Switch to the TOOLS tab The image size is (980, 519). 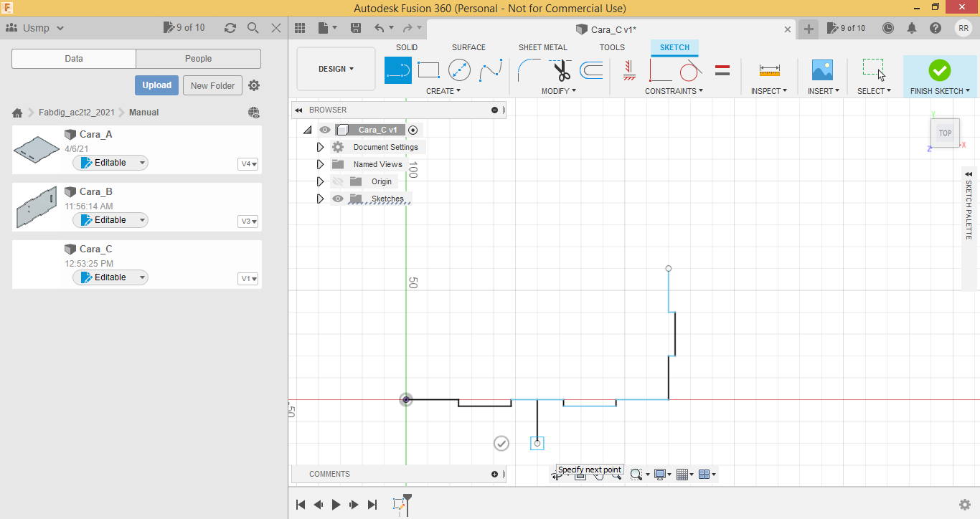pyautogui.click(x=612, y=47)
